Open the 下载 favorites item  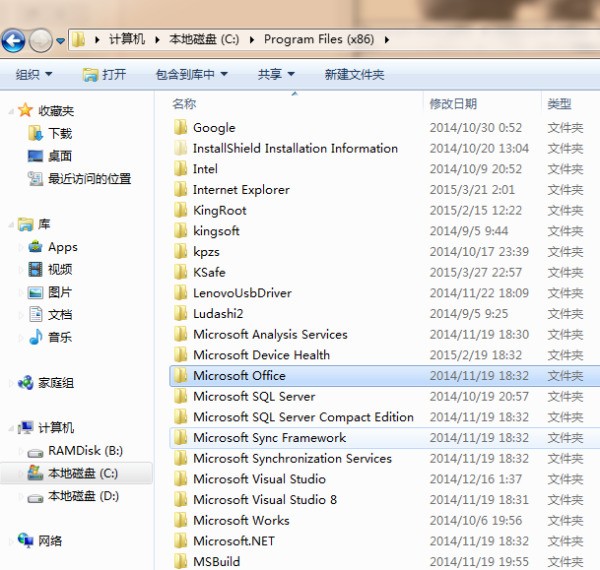coord(60,133)
